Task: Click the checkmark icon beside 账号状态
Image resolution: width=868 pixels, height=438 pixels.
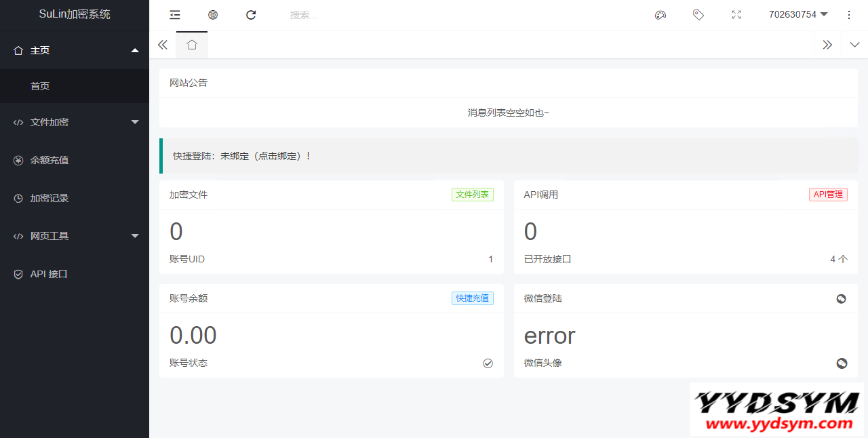Action: [x=488, y=363]
